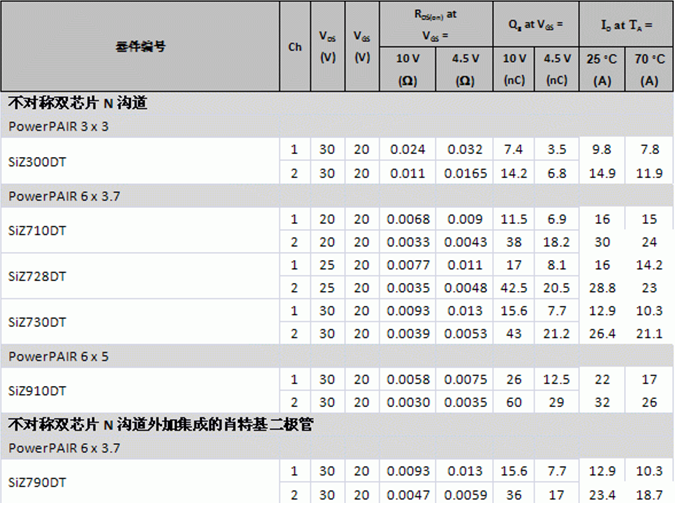Click the 0.0165 resistance value cell

pos(465,173)
